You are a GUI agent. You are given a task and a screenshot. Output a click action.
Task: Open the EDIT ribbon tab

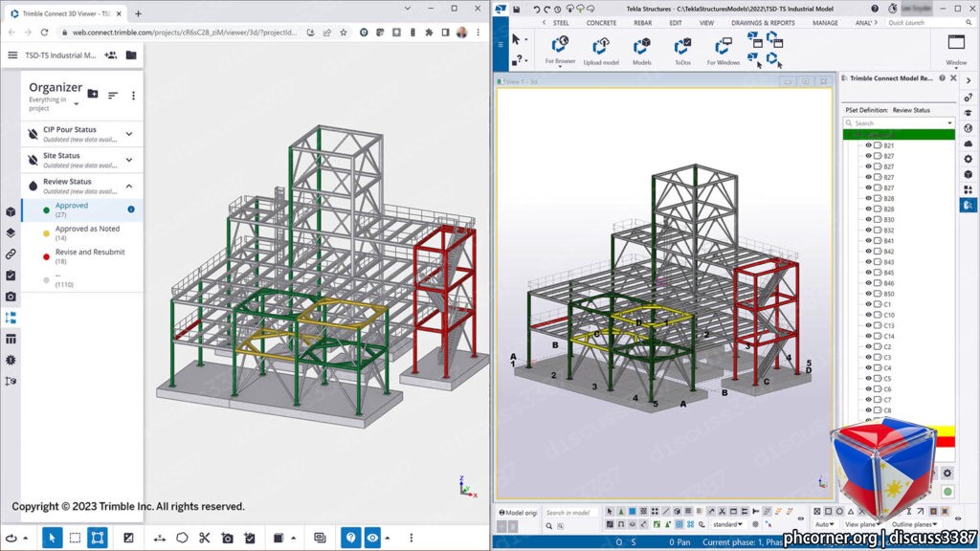click(676, 23)
